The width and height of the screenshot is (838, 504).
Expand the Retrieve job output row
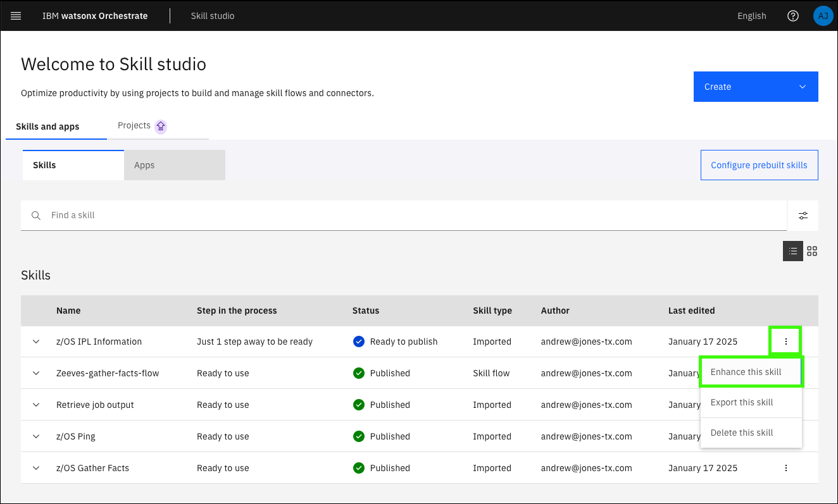36,405
